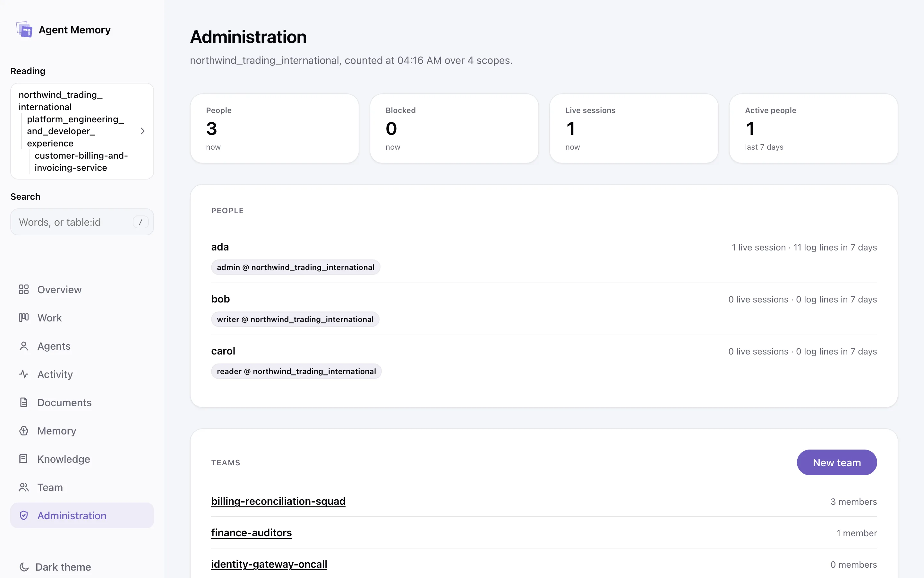Click the admin @ northwind_trading_international badge

click(295, 267)
